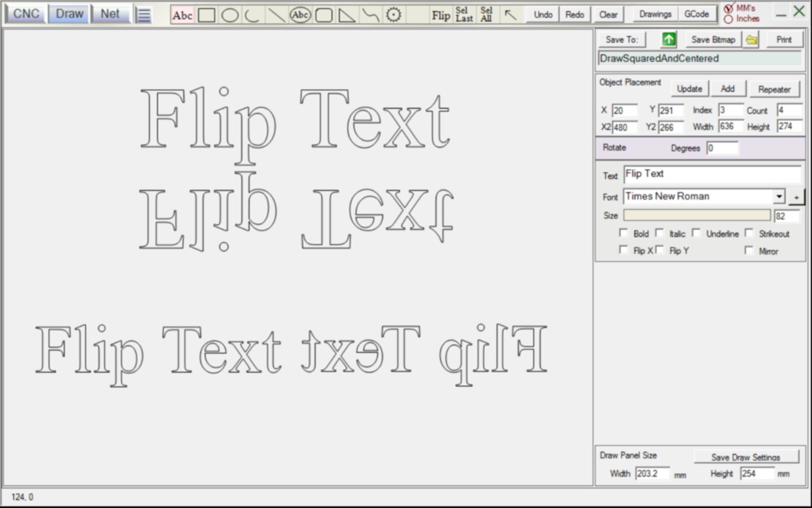Click the plus button beside Font
This screenshot has height=508, width=812.
[x=796, y=197]
